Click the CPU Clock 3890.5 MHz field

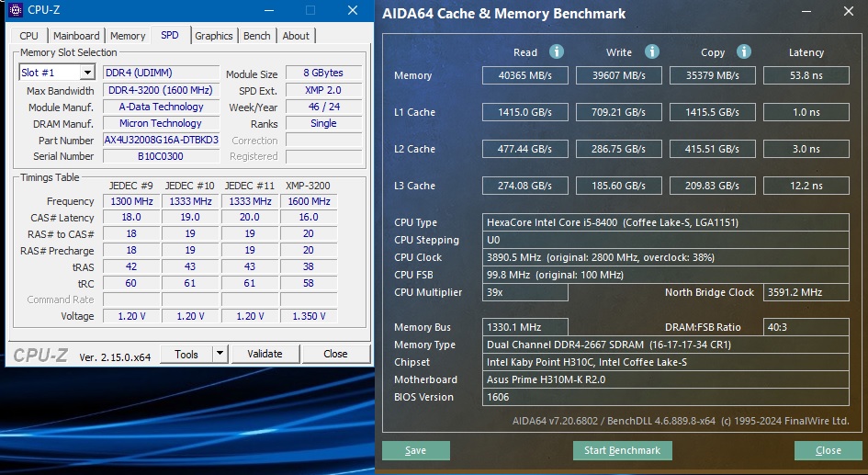tap(665, 257)
